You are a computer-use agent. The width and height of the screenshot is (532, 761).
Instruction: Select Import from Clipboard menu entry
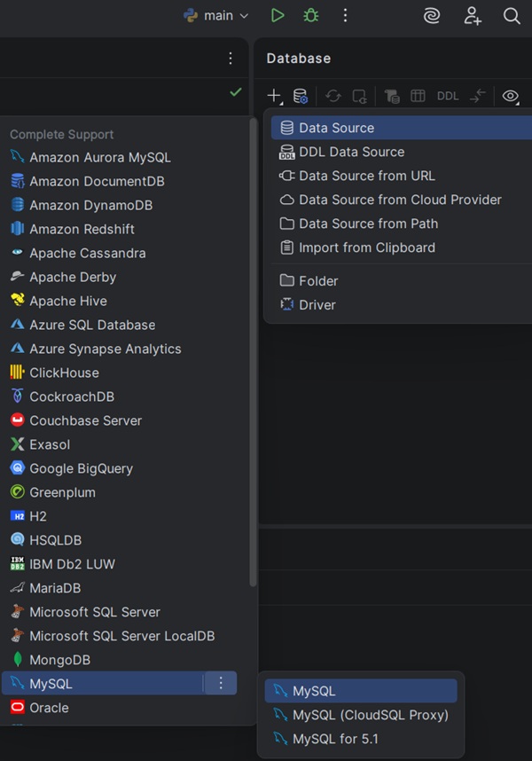366,247
